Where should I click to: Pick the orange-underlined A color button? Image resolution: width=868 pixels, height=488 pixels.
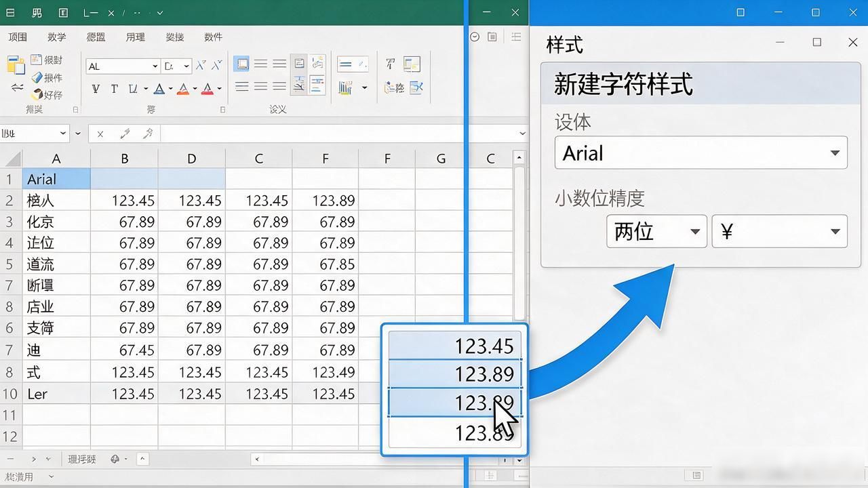[x=182, y=89]
